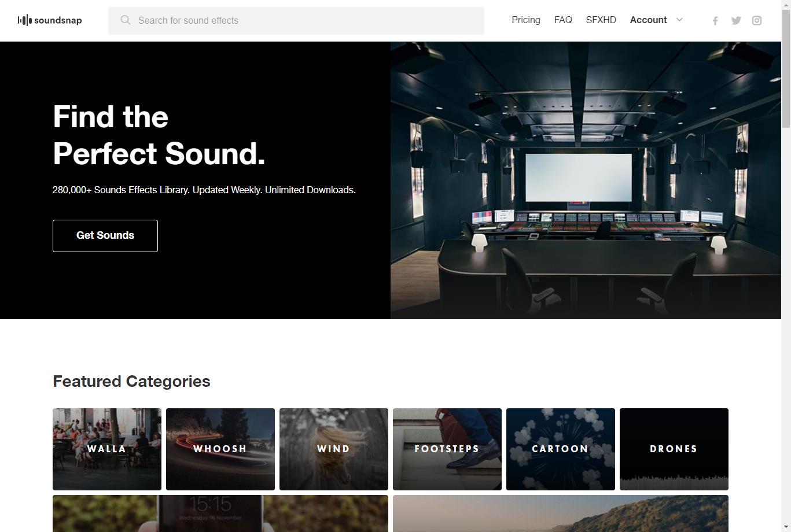Viewport: 791px width, 532px height.
Task: Open the Drones category tile
Action: coord(674,449)
